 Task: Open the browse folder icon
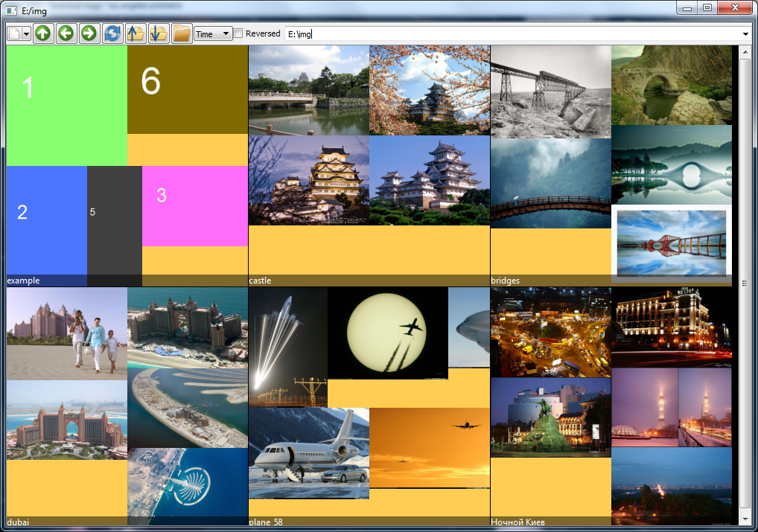tap(181, 33)
